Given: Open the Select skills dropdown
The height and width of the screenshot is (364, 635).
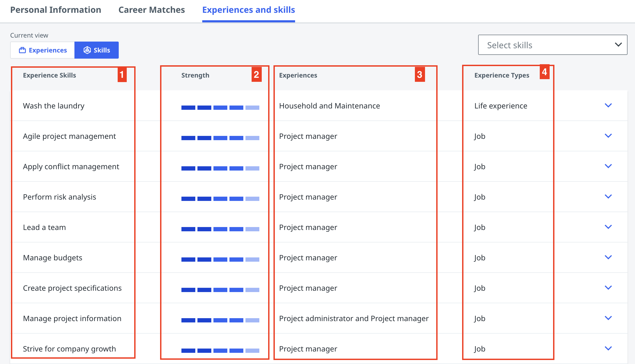Looking at the screenshot, I should [x=552, y=45].
